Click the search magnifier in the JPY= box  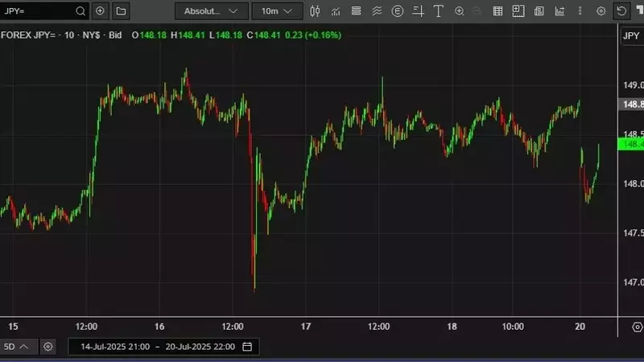pyautogui.click(x=80, y=11)
